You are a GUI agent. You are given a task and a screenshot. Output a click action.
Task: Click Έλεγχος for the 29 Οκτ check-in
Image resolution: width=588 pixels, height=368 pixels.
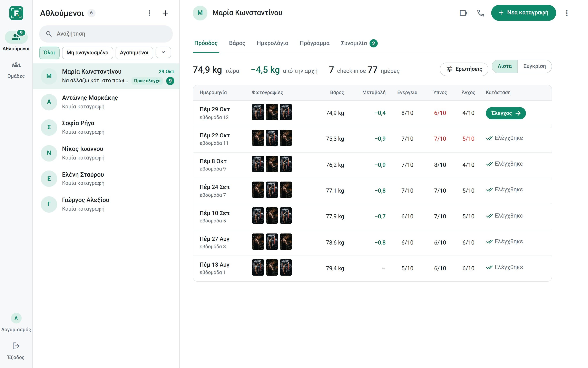coord(506,113)
